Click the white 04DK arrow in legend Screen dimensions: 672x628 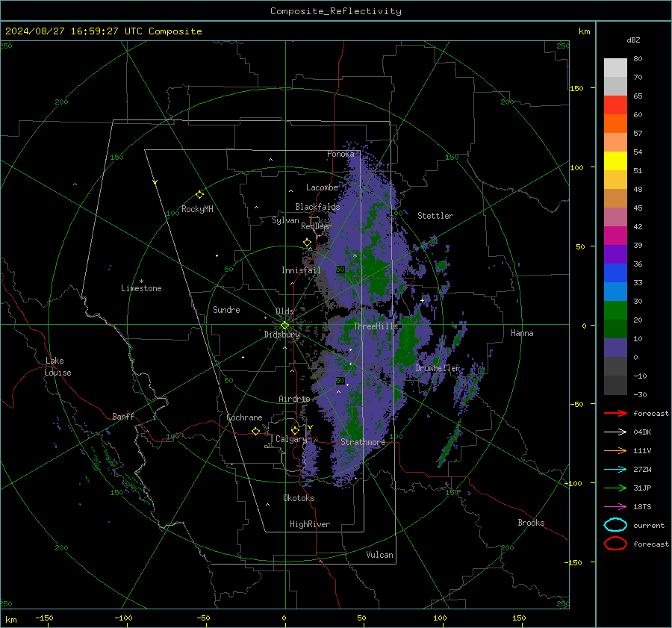point(615,432)
